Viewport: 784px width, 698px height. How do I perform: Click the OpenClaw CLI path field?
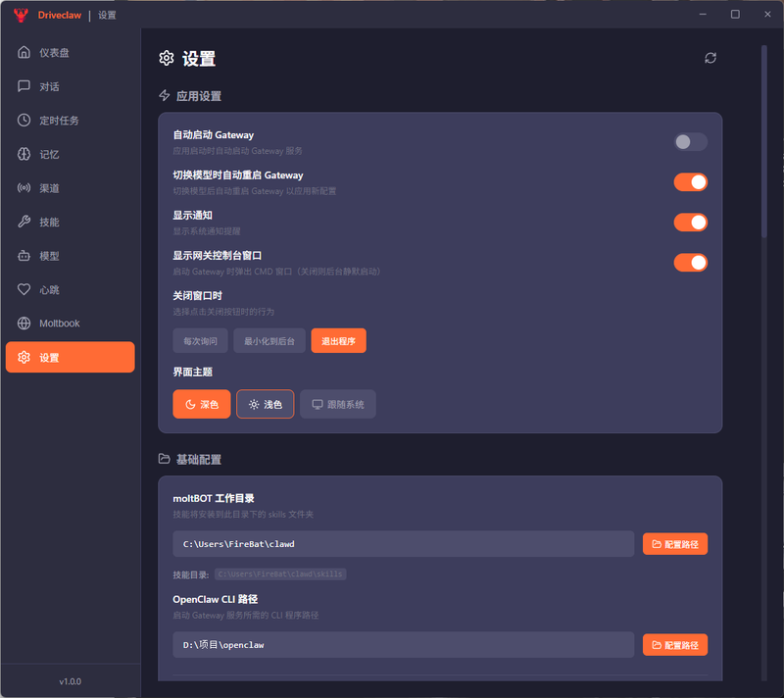tap(404, 645)
